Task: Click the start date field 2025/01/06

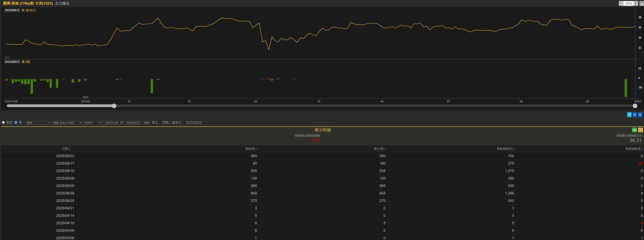Action: click(111, 123)
